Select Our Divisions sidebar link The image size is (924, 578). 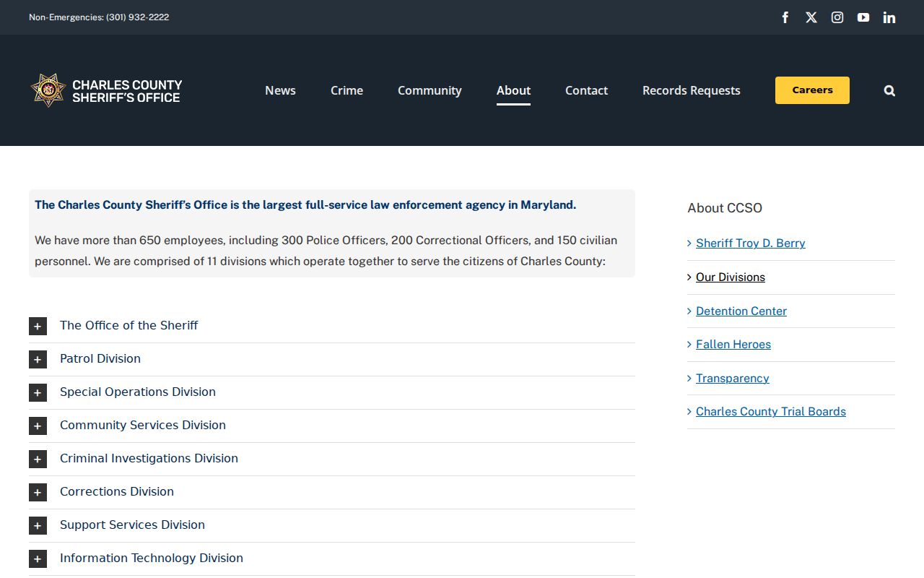tap(731, 277)
